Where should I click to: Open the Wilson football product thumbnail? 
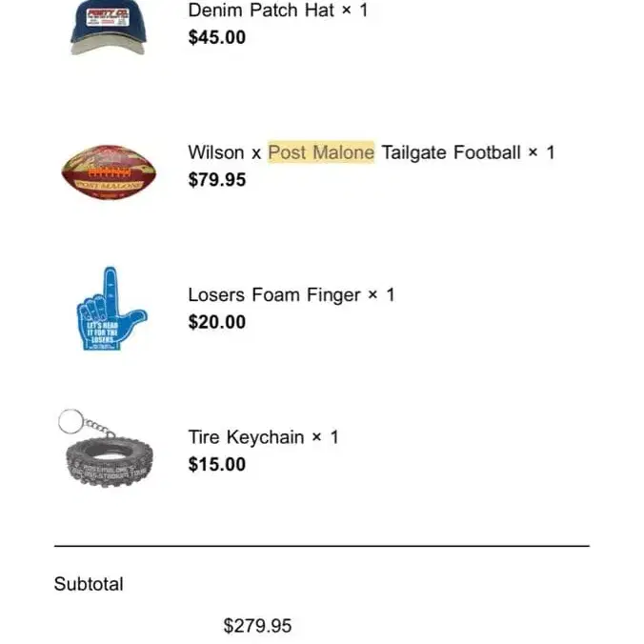pyautogui.click(x=109, y=171)
